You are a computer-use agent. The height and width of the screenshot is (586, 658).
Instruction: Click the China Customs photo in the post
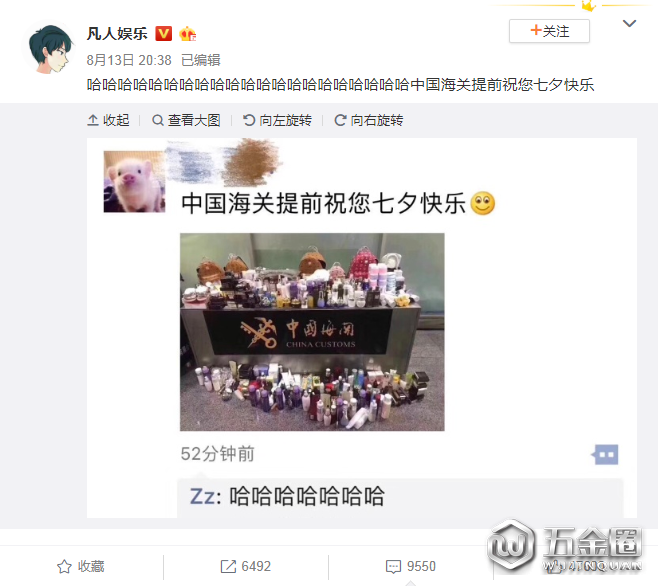click(312, 332)
